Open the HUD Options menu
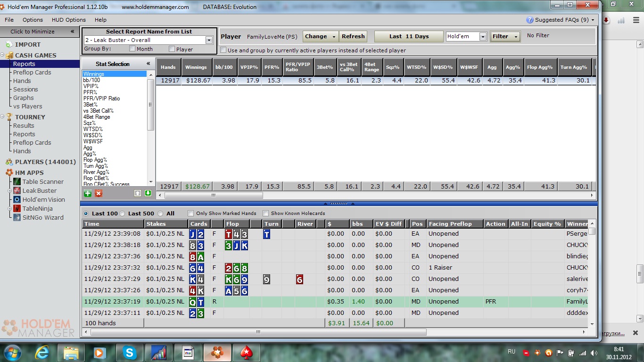 pos(69,20)
